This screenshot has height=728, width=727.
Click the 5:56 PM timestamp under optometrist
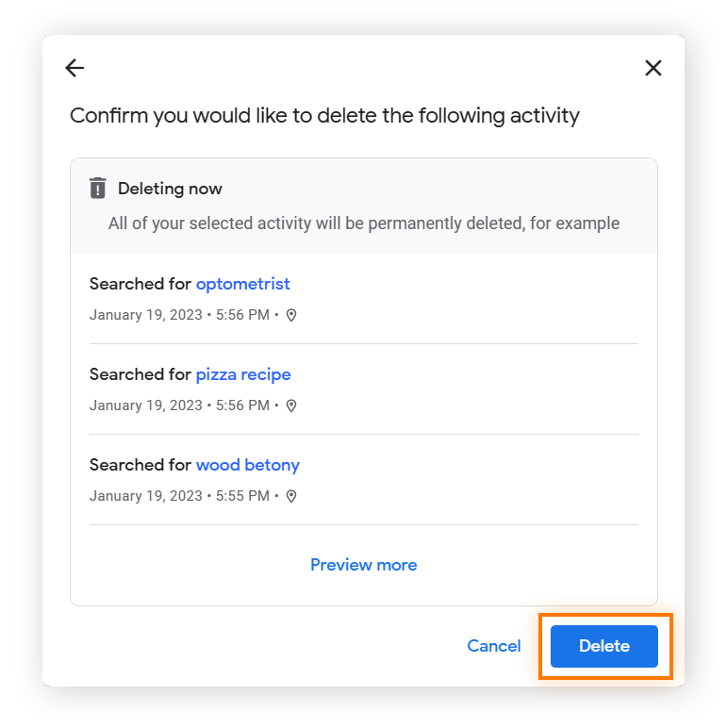pos(242,315)
